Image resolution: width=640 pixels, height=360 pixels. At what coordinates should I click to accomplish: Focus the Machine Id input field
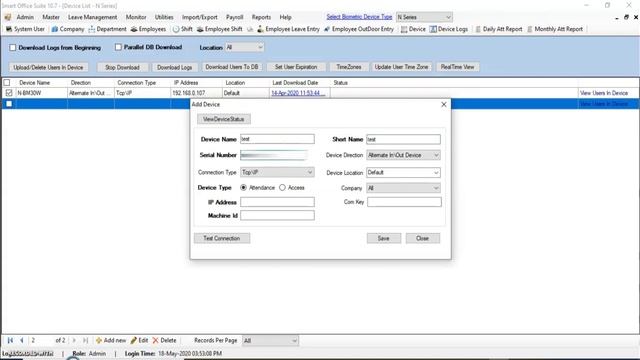[277, 216]
